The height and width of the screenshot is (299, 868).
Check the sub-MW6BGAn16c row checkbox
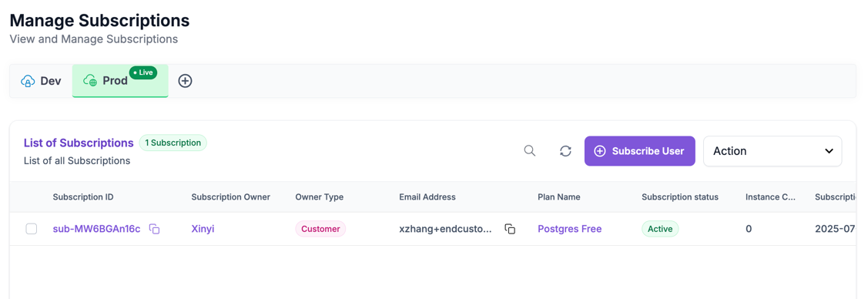pos(32,229)
